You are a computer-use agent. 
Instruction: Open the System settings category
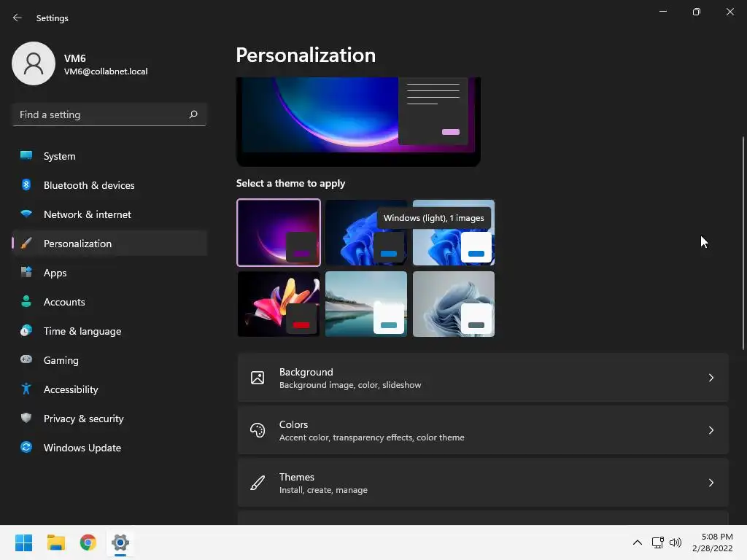pyautogui.click(x=109, y=156)
